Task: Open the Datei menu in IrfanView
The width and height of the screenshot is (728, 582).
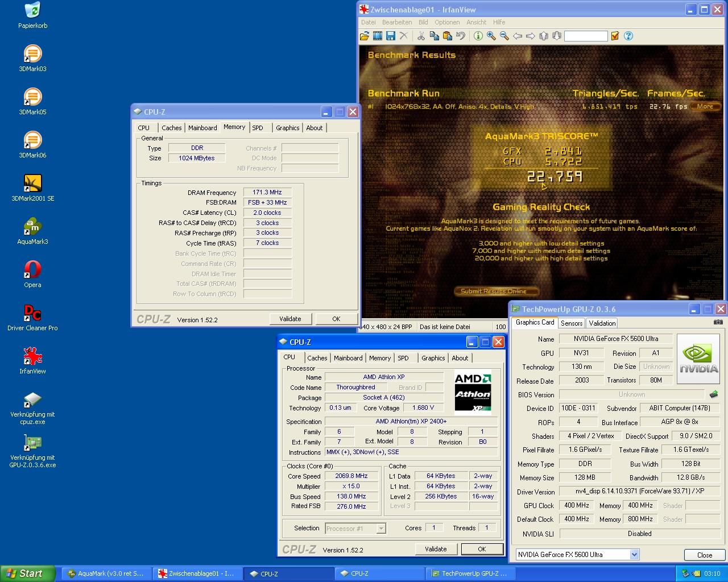Action: coord(369,22)
